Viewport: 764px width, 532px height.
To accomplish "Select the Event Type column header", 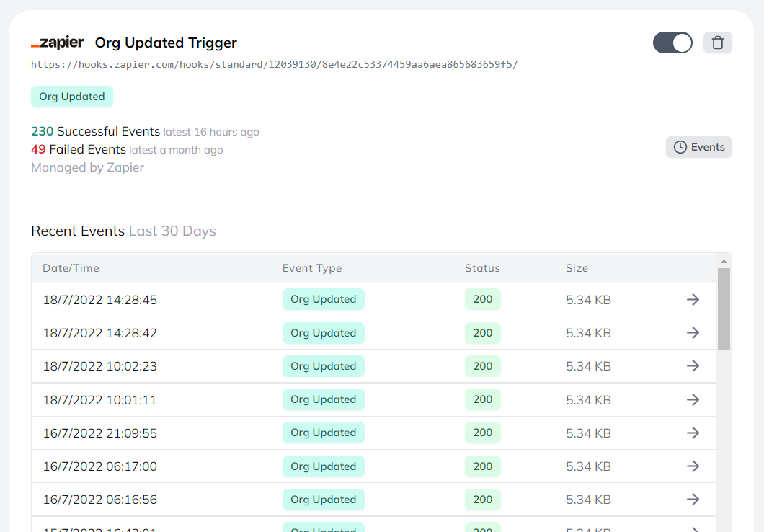I will point(312,267).
